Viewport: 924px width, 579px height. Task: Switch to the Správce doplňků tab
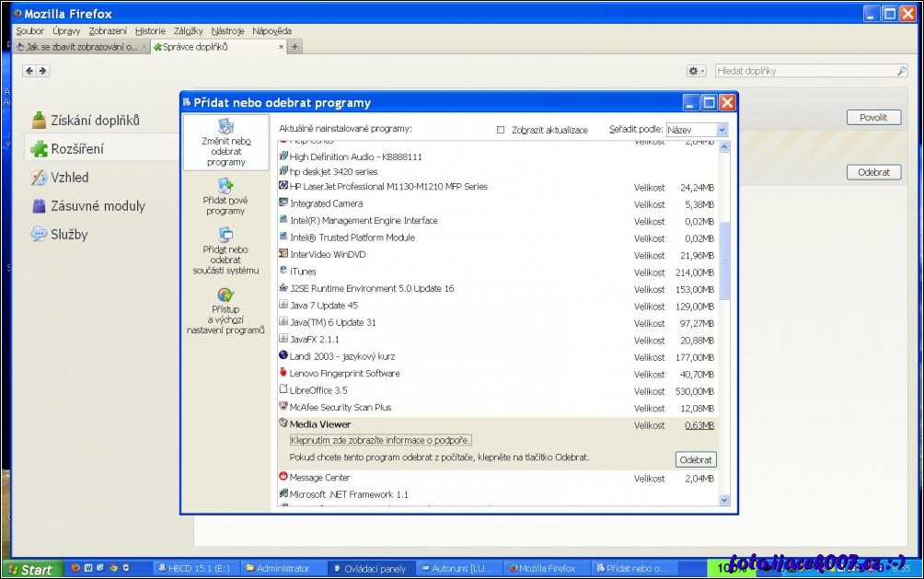217,47
